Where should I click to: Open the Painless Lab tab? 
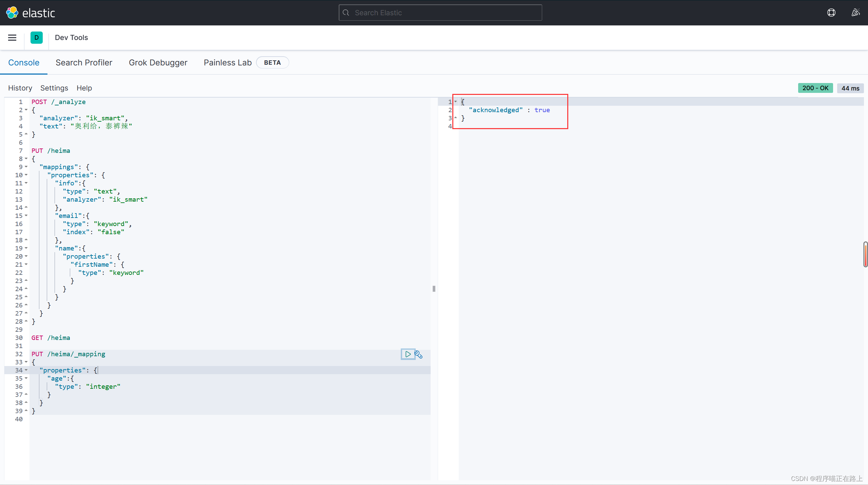pos(228,63)
